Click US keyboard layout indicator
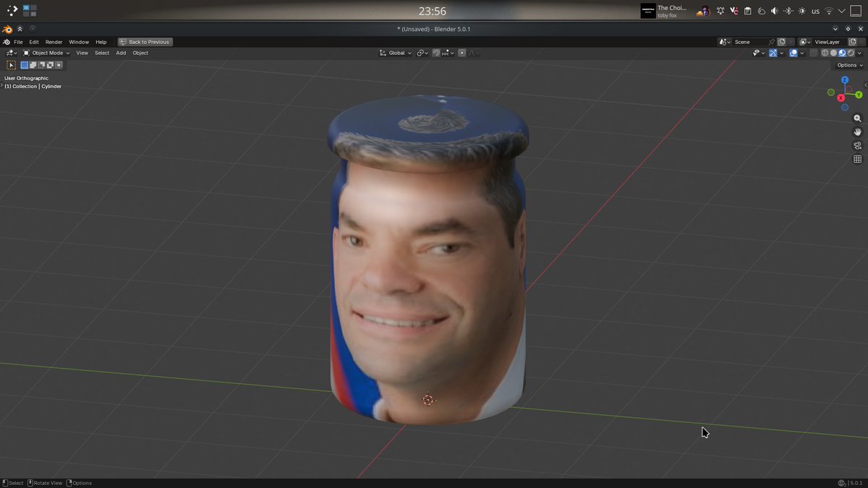Screen dimensions: 868x488 [815, 11]
